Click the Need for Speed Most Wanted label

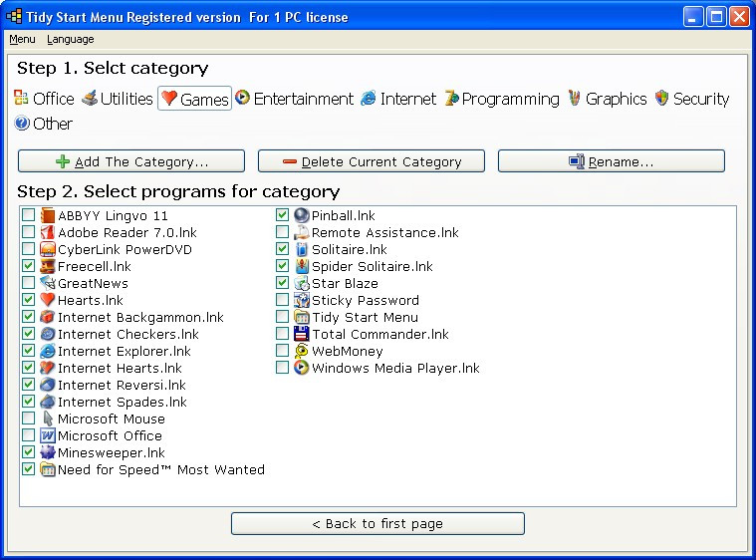[x=161, y=469]
